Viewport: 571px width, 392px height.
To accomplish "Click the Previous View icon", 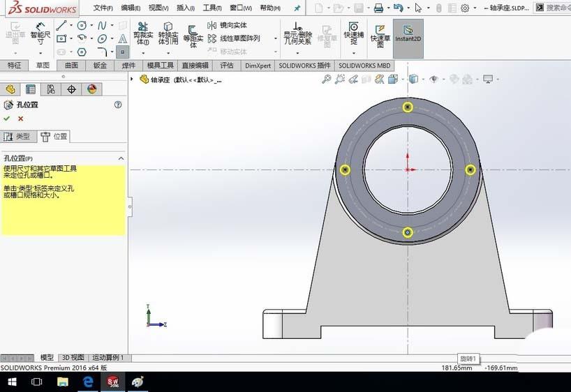I will (x=353, y=79).
